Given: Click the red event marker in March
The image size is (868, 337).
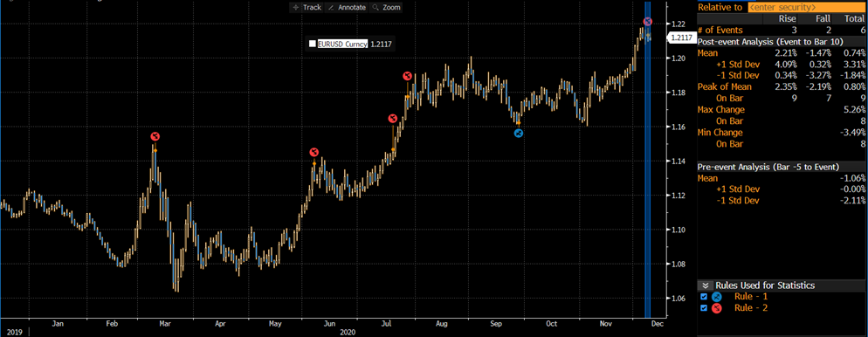Looking at the screenshot, I should tap(155, 137).
